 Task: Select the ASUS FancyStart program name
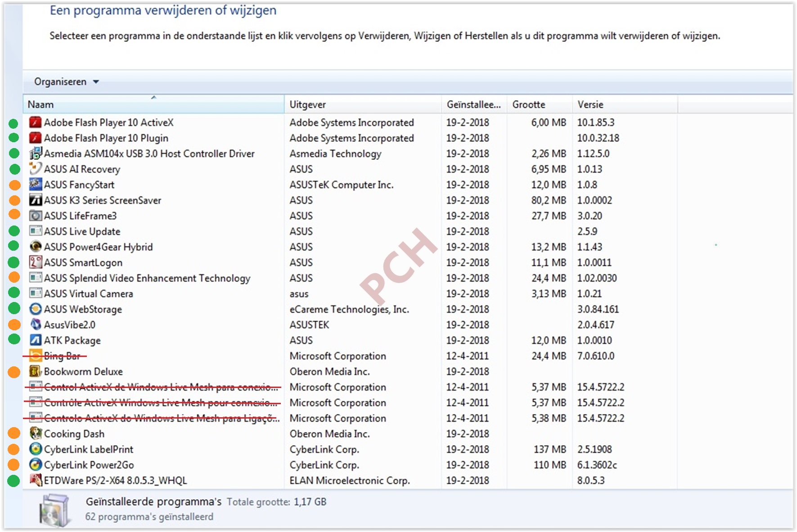[79, 185]
